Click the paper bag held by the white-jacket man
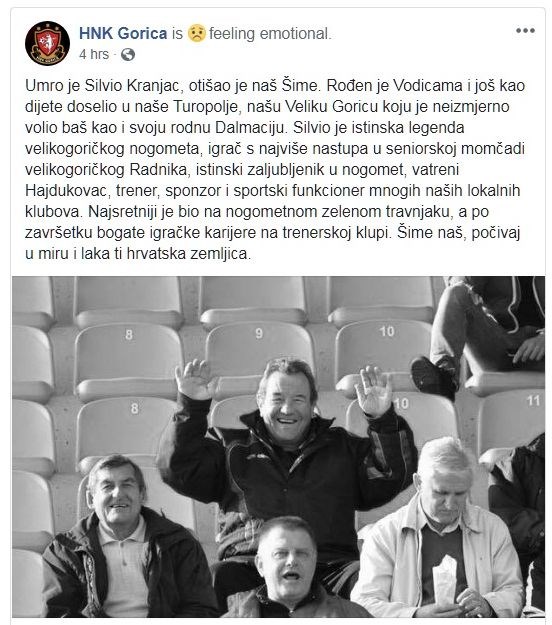This screenshot has height=625, width=552. 444,580
